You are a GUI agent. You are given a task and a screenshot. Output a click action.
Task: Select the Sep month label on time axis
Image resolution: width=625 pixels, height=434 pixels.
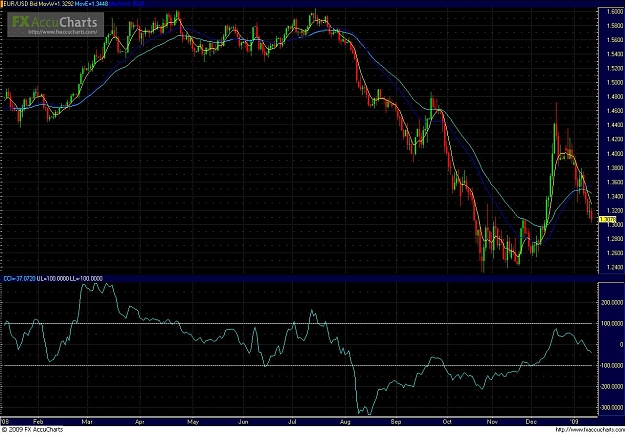tap(396, 422)
